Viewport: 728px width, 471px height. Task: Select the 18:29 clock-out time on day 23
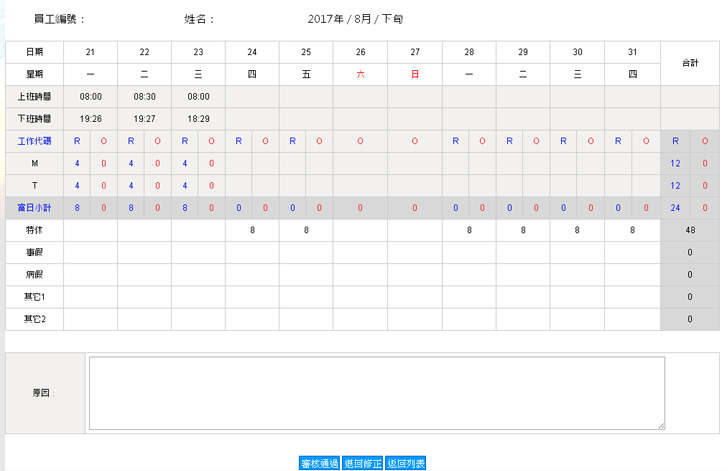(x=198, y=119)
